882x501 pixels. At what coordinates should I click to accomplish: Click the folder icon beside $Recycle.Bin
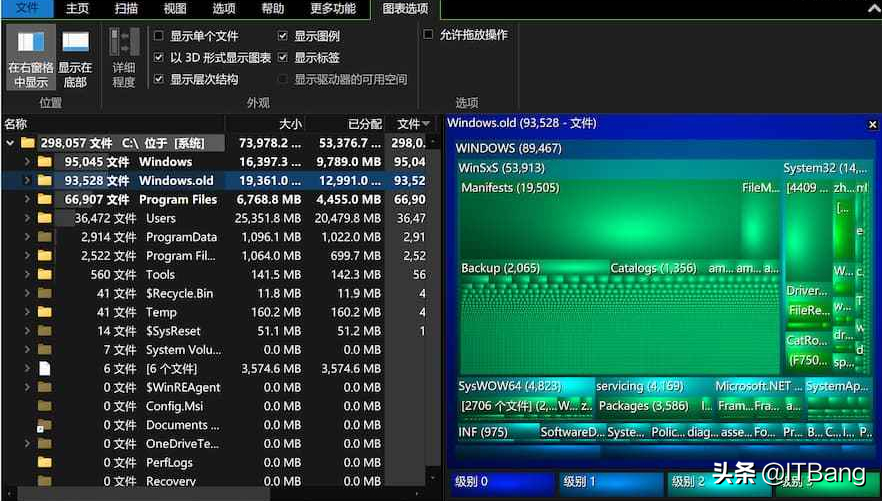pos(44,294)
